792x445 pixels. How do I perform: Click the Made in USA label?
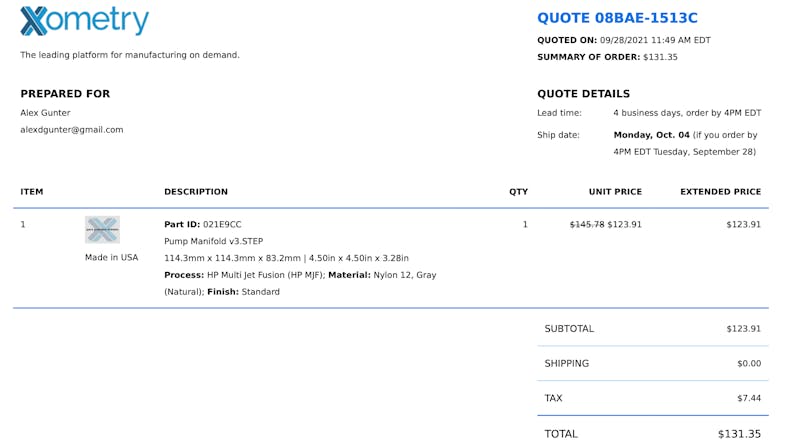pos(112,257)
